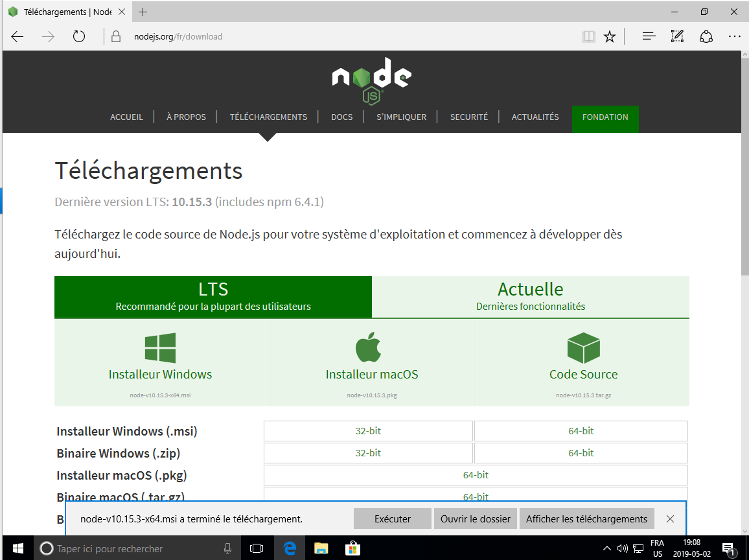Click the Edge icon in the taskbar

(x=290, y=548)
